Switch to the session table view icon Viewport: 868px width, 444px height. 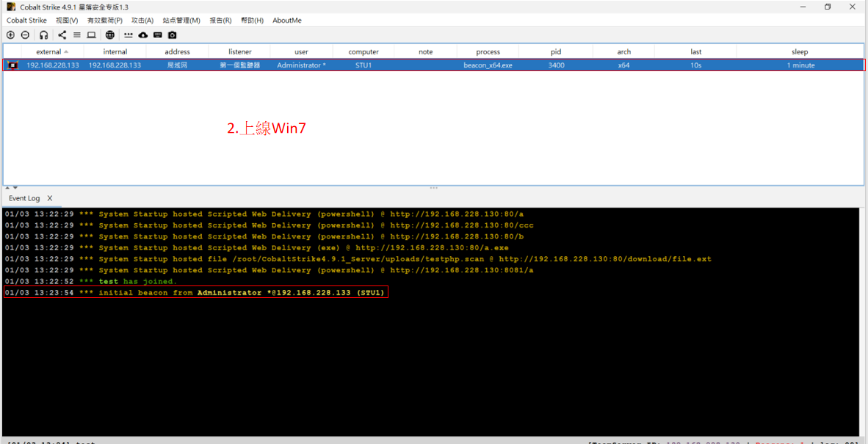[x=77, y=34]
